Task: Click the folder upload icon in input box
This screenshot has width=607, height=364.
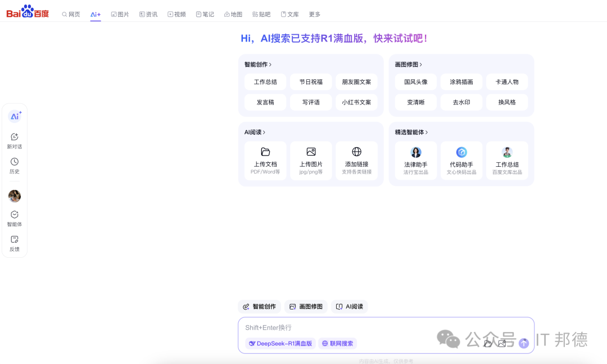Action: click(488, 344)
